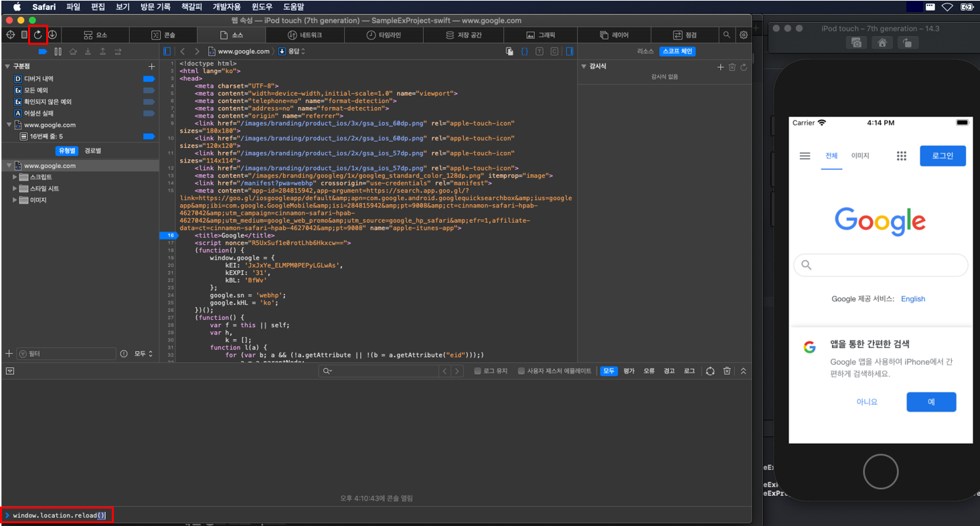The image size is (980, 526).
Task: Collapse the www.google.com resource tree
Action: click(x=9, y=166)
